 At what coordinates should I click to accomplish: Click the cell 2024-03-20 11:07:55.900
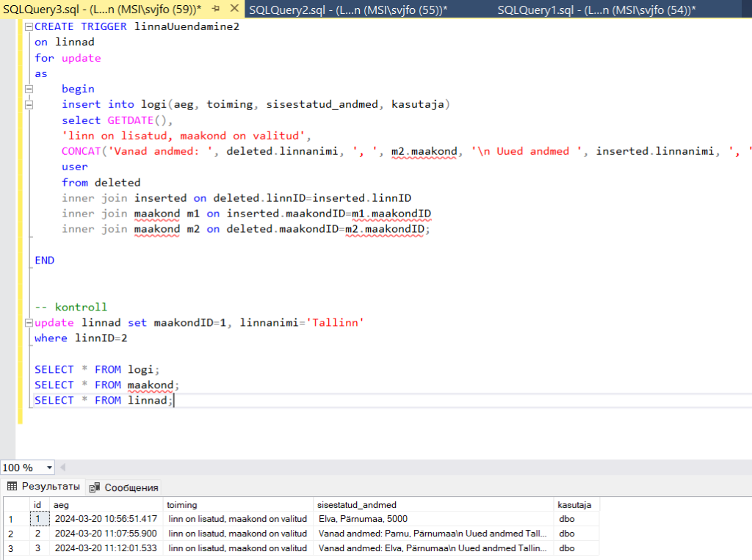[x=106, y=534]
